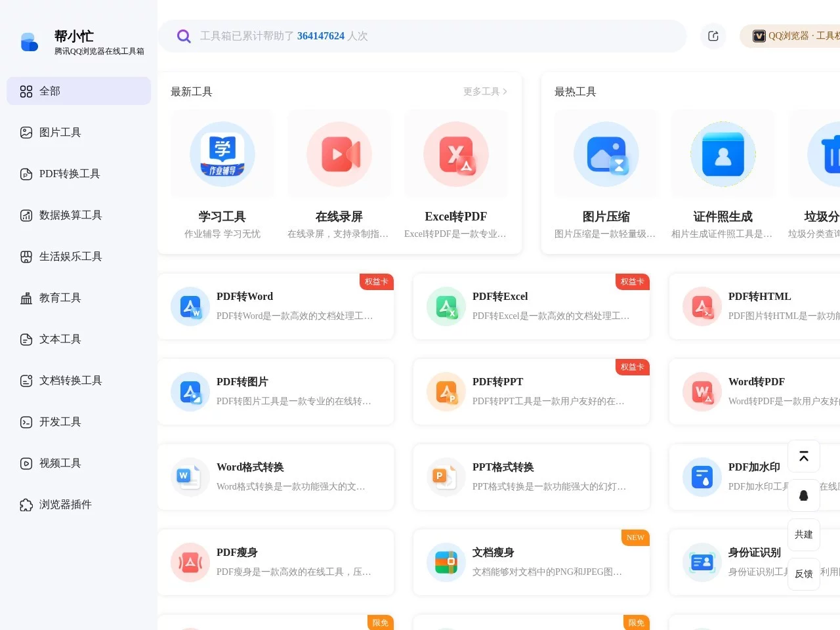
Task: Click the Excel转PDF converter icon
Action: [455, 154]
